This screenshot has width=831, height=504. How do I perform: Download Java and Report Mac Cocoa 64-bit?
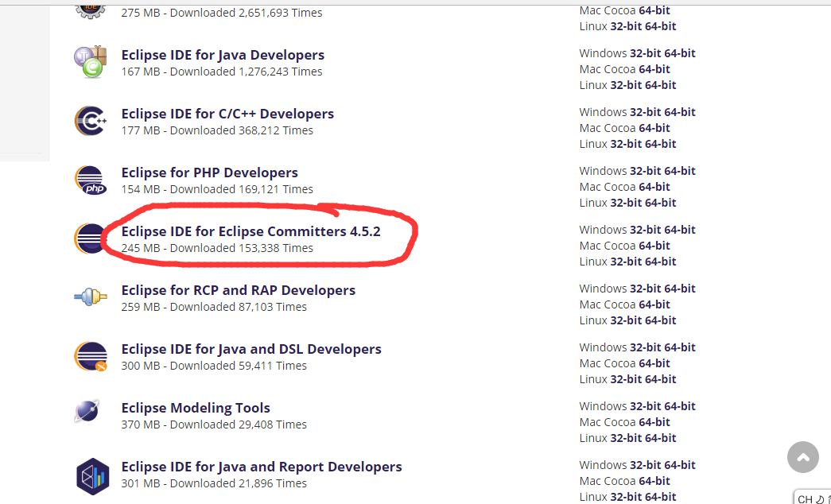pos(654,481)
